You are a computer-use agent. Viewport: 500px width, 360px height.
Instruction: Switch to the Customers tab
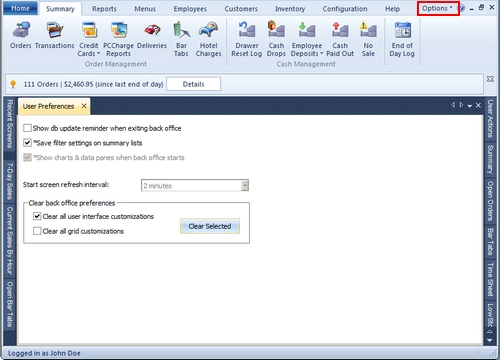pyautogui.click(x=241, y=9)
